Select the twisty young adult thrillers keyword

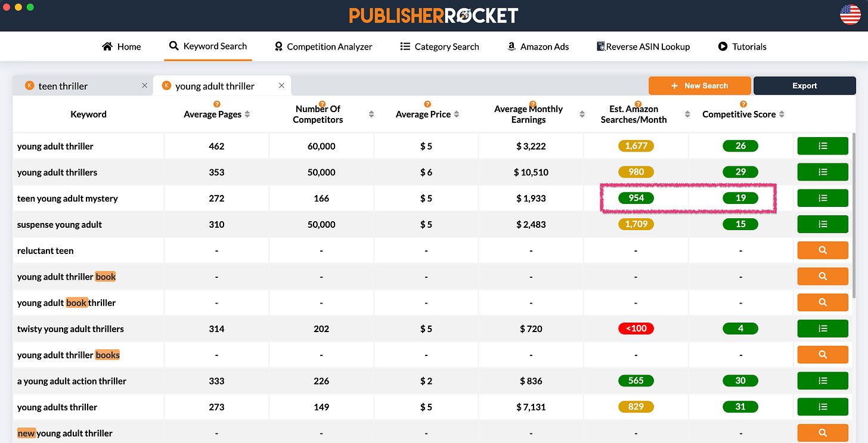click(70, 329)
